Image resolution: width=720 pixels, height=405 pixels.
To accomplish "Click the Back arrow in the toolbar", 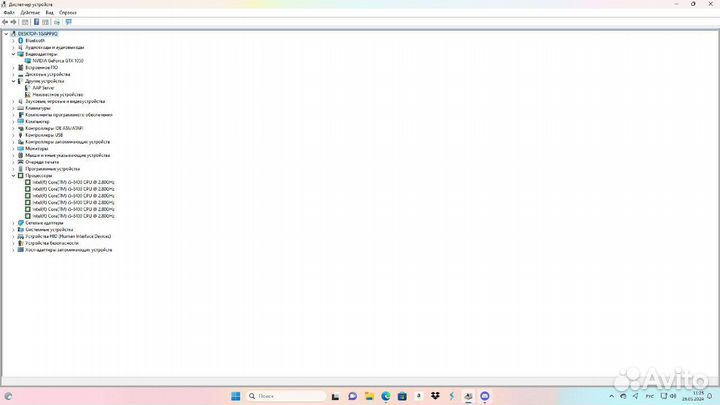I will pos(5,22).
